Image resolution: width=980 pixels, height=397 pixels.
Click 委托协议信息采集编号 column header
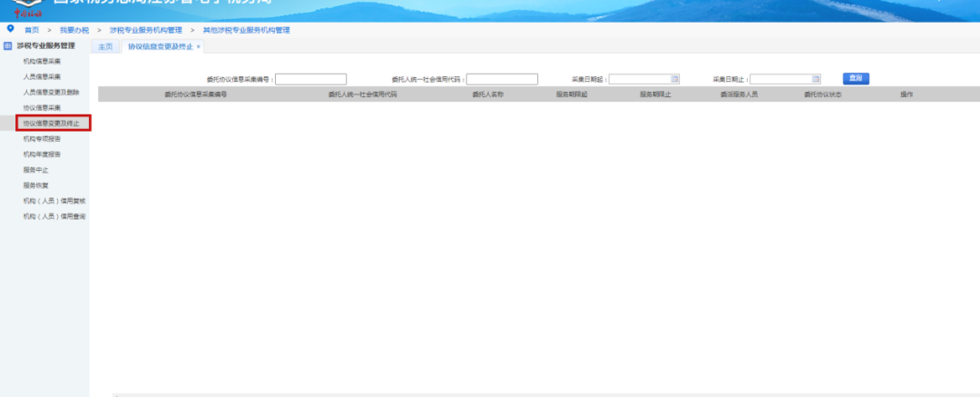point(196,94)
